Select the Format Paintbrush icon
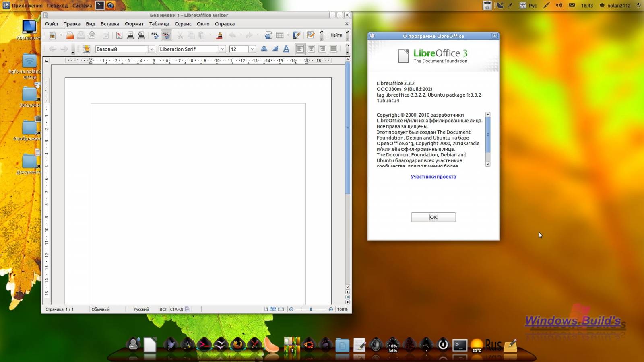Image resolution: width=644 pixels, height=362 pixels. [x=219, y=35]
